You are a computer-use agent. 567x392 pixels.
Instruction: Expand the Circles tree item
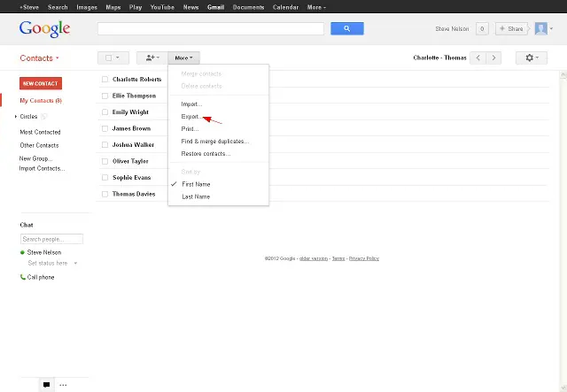tap(16, 116)
